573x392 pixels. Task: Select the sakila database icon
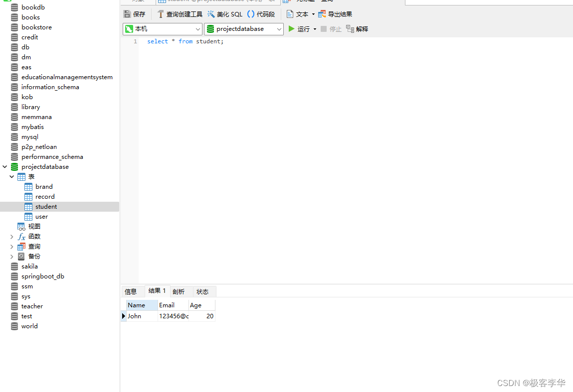point(14,266)
